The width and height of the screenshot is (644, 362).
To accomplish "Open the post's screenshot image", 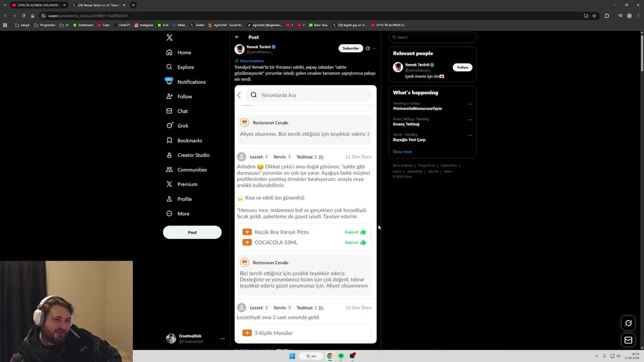I will [x=305, y=215].
